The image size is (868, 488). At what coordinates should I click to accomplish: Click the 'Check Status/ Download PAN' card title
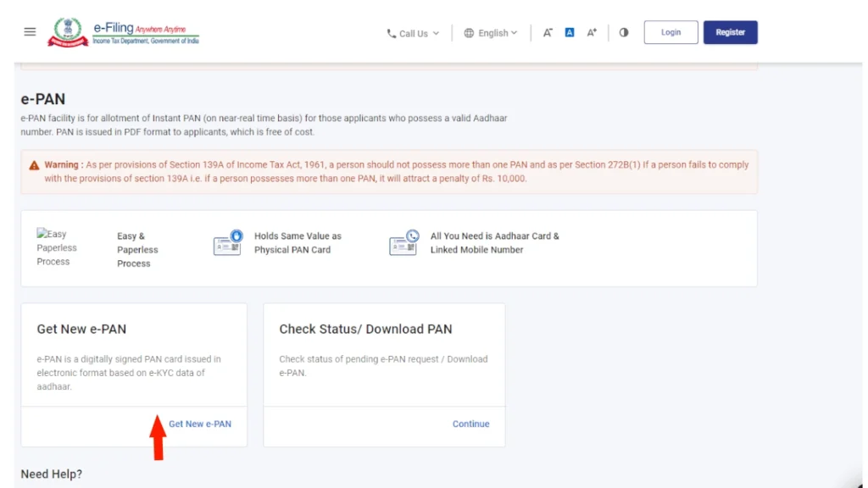tap(365, 330)
